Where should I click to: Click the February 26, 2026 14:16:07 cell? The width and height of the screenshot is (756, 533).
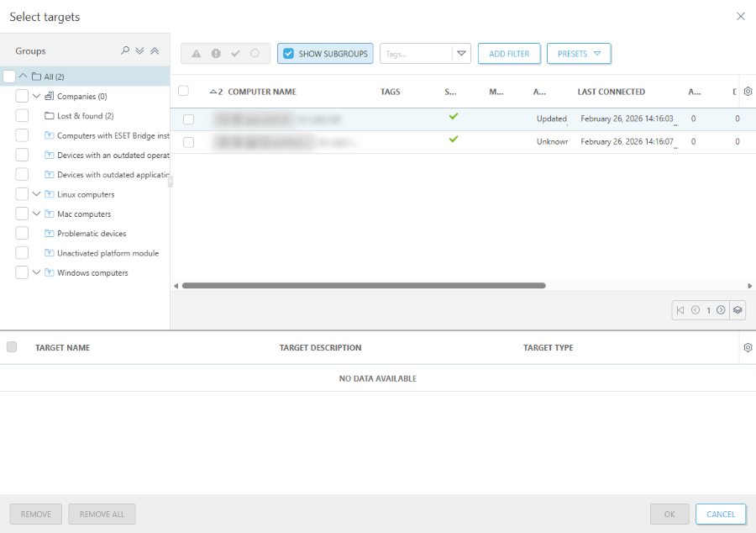[x=627, y=142]
